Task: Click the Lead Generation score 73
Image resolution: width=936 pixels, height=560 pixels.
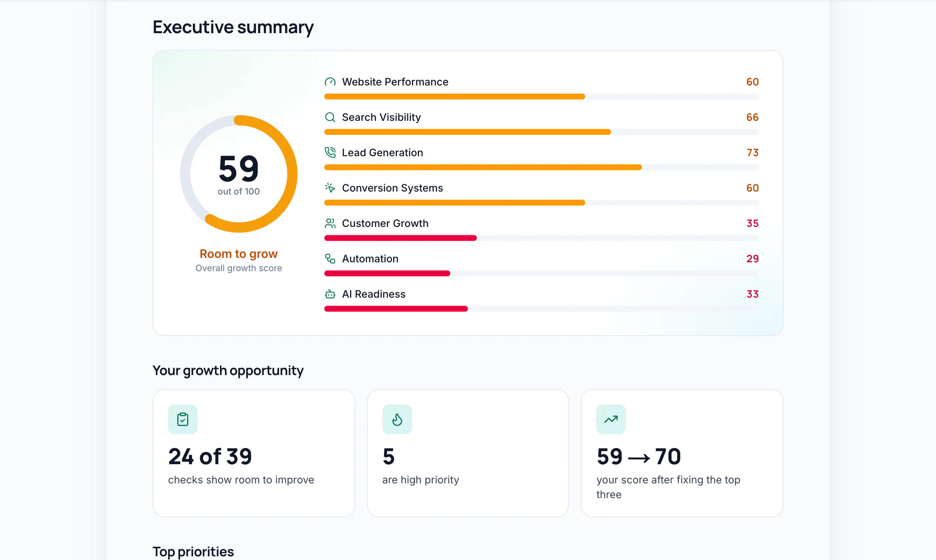Action: click(752, 153)
